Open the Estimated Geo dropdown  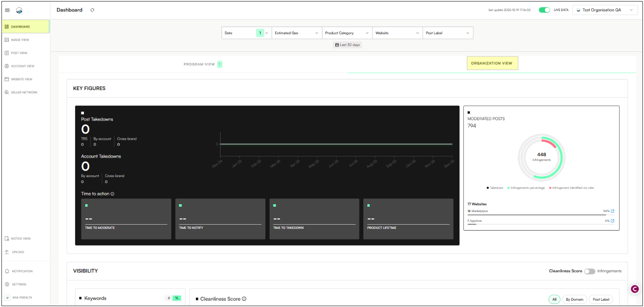click(x=297, y=33)
